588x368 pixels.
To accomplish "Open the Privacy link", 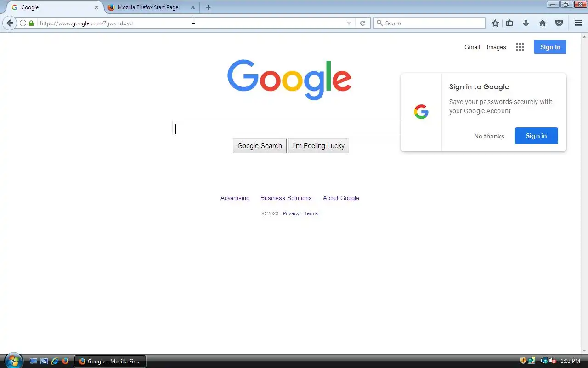I will pos(291,213).
